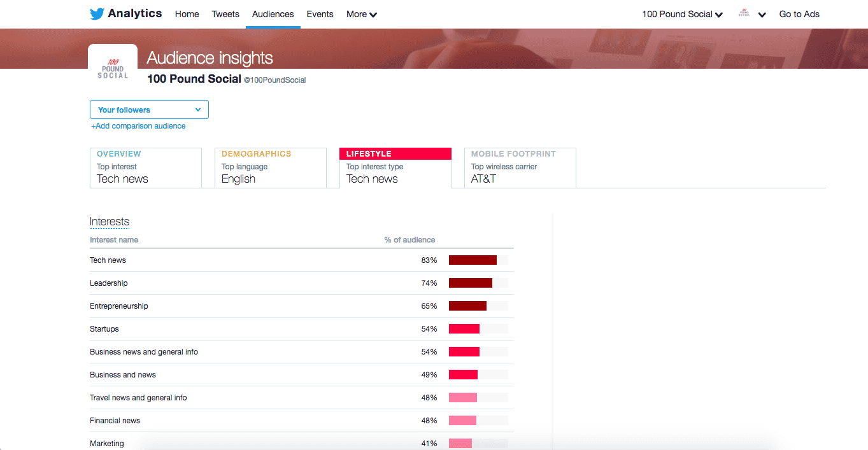Click the Tech news 83% bar
The height and width of the screenshot is (450, 868).
coord(473,260)
